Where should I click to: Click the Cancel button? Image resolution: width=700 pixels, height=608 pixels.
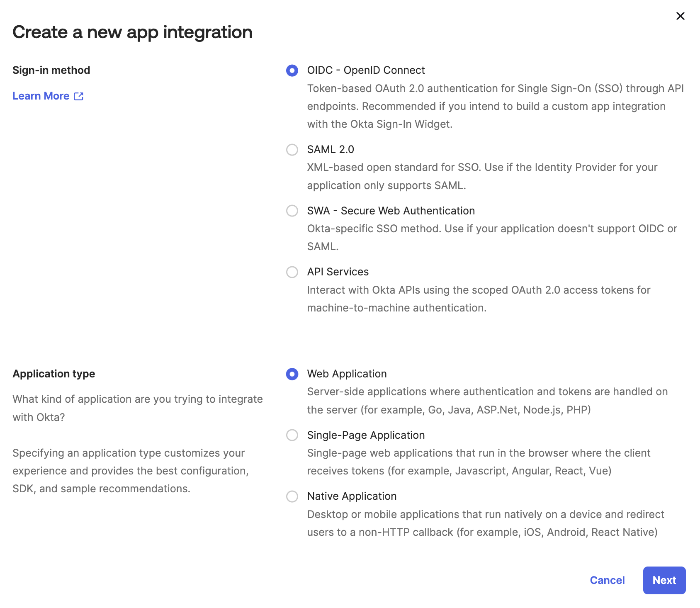coord(607,580)
